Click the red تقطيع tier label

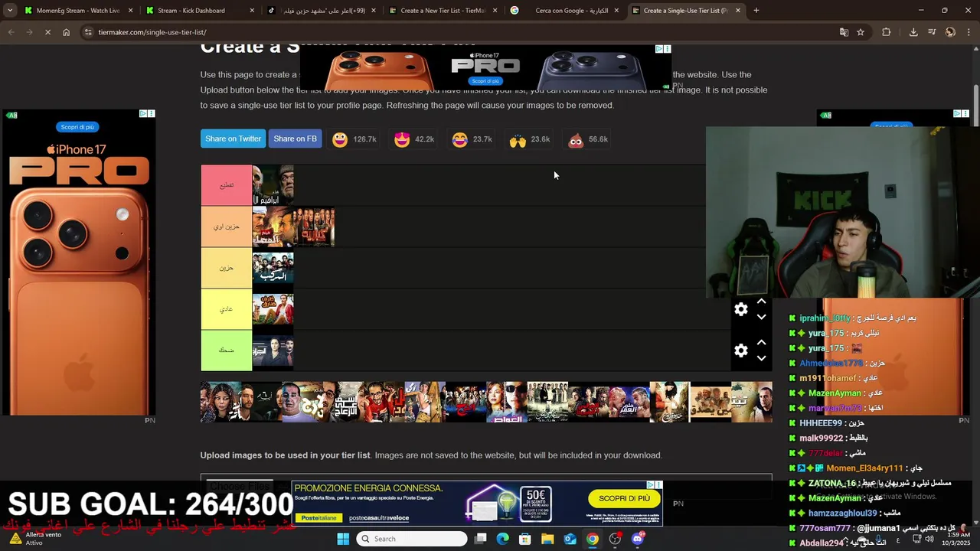226,185
